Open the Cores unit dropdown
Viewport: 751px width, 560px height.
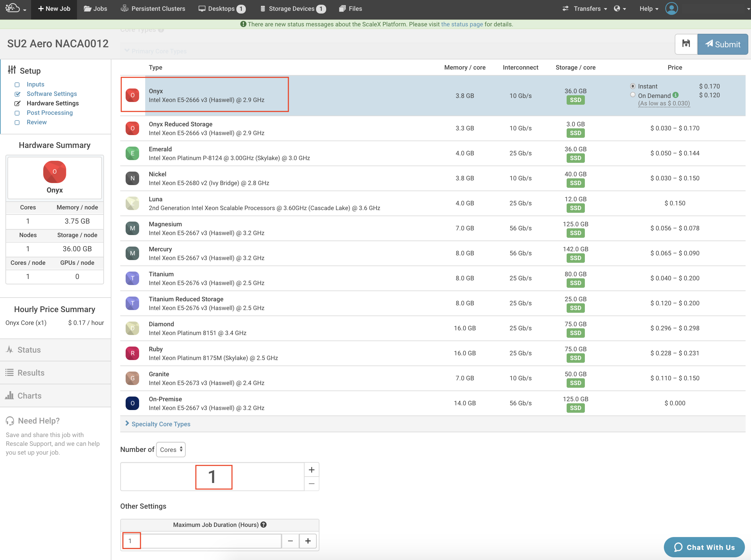coord(171,450)
